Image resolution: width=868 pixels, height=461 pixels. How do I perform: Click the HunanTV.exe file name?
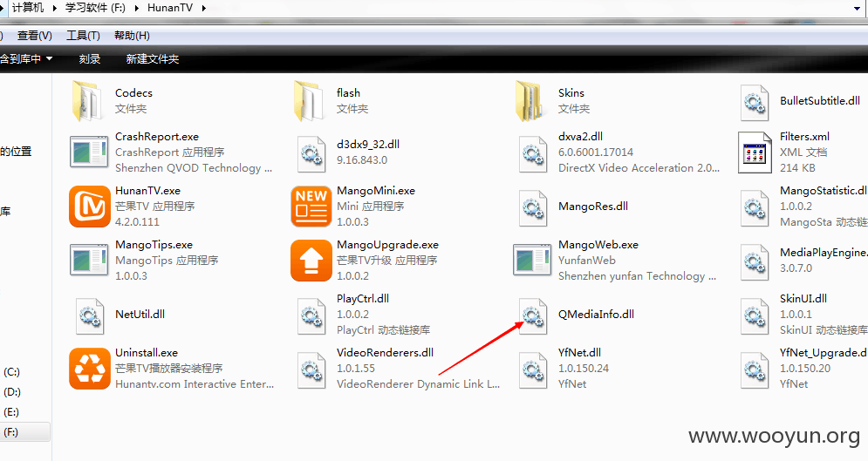147,191
